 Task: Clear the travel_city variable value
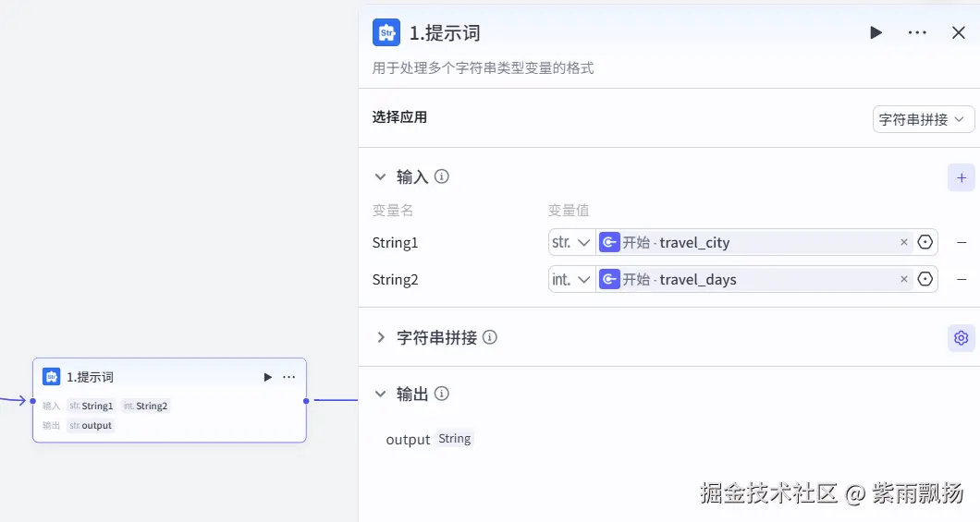pos(904,242)
